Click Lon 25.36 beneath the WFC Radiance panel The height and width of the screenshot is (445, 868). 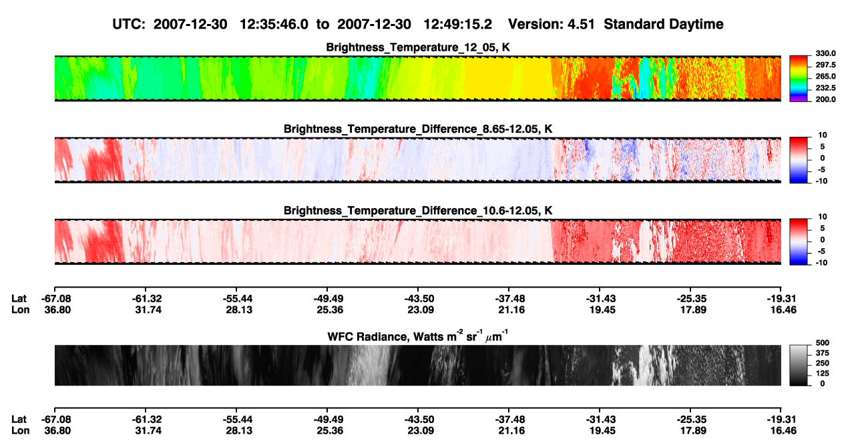(329, 430)
